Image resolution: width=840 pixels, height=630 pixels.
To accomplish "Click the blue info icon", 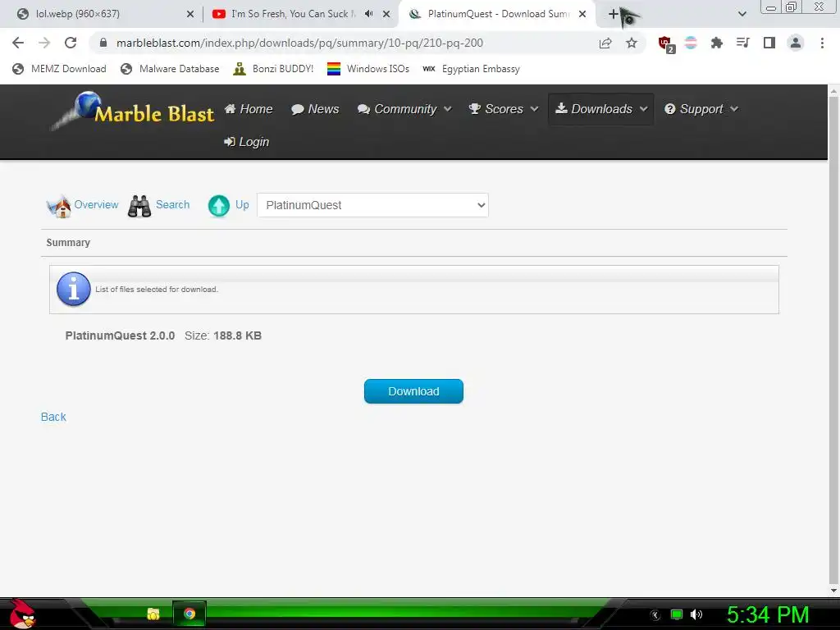I will [x=73, y=290].
